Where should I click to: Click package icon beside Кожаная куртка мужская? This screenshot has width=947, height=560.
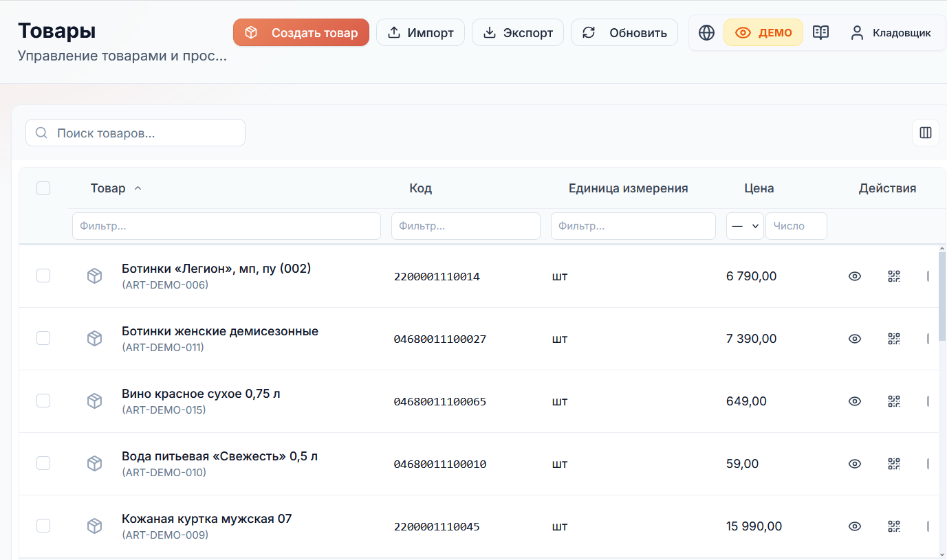95,526
